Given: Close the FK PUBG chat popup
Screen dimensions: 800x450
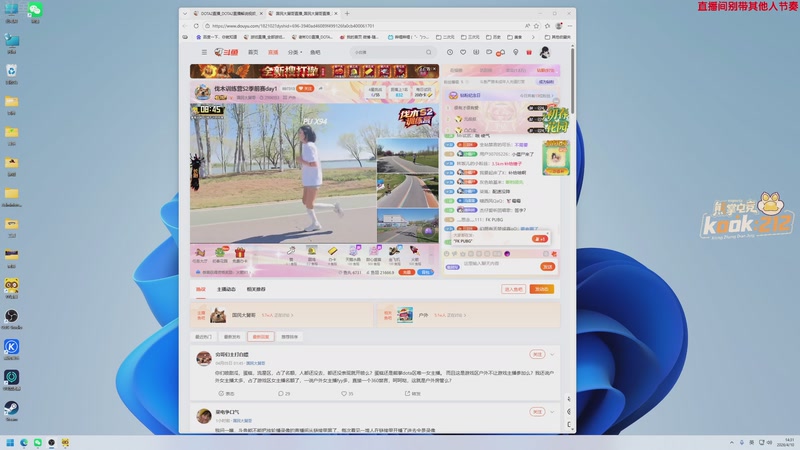Looking at the screenshot, I should point(548,231).
